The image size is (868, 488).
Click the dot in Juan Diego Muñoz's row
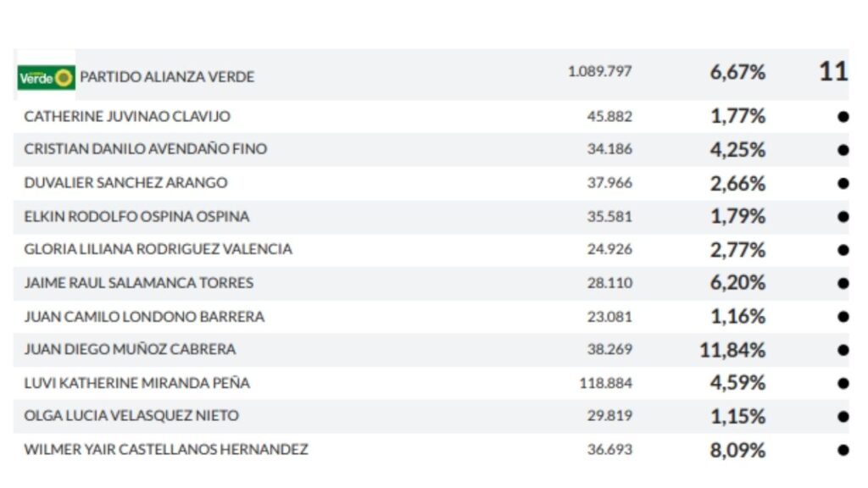coord(843,350)
